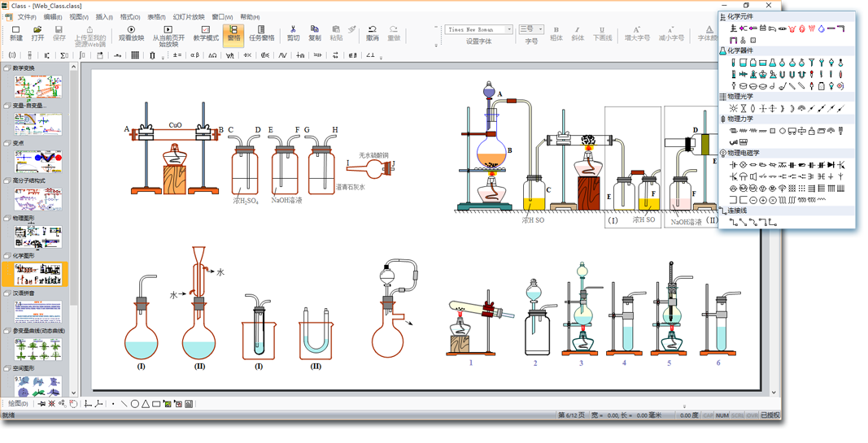This screenshot has width=868, height=443.
Task: Start slideshow with 观看放映 icon
Action: click(131, 33)
